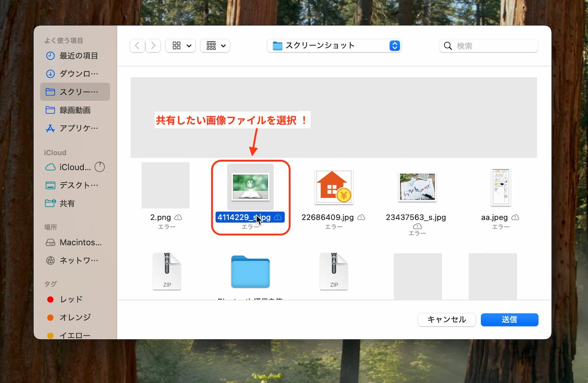
Task: Click cloud download icon next to aa.jpeg
Action: tap(515, 217)
